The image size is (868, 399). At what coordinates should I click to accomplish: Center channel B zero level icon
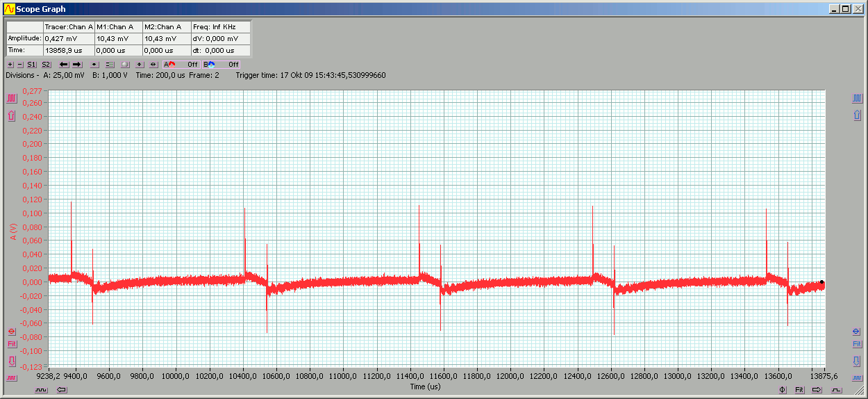click(x=857, y=332)
